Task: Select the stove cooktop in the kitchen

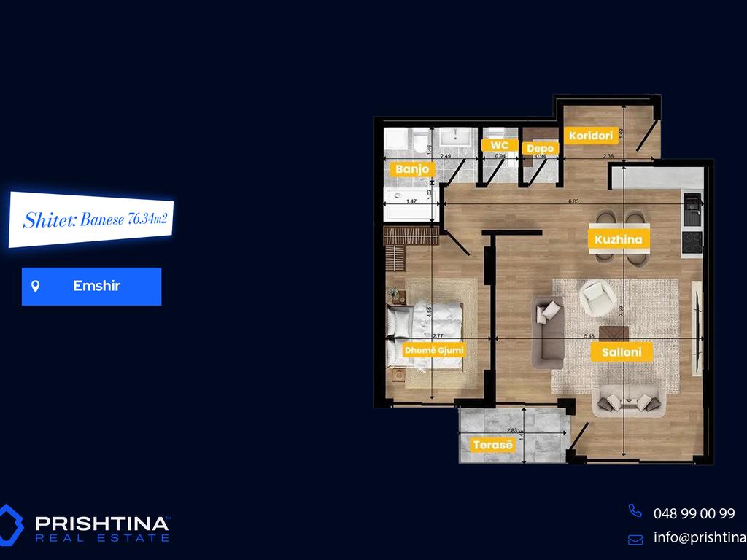Action: [x=692, y=240]
